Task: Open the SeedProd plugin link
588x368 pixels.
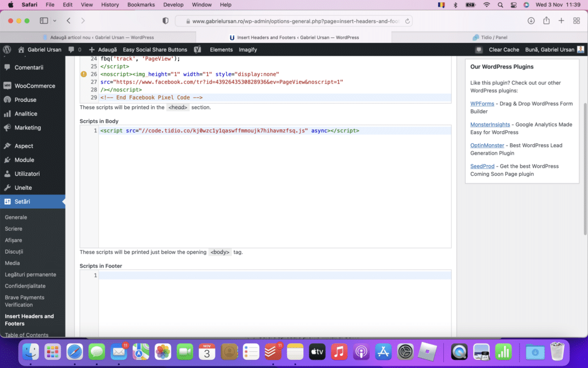Action: (x=482, y=166)
